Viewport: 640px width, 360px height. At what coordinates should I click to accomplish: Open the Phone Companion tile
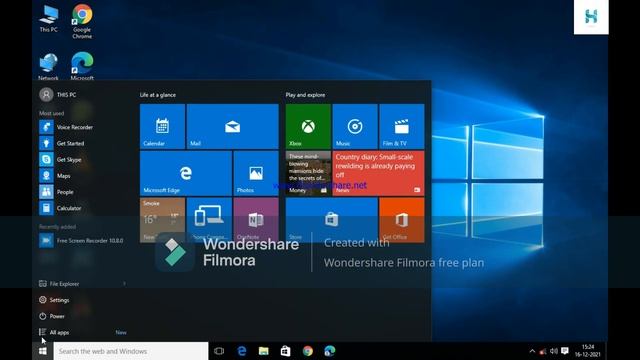[x=209, y=220]
